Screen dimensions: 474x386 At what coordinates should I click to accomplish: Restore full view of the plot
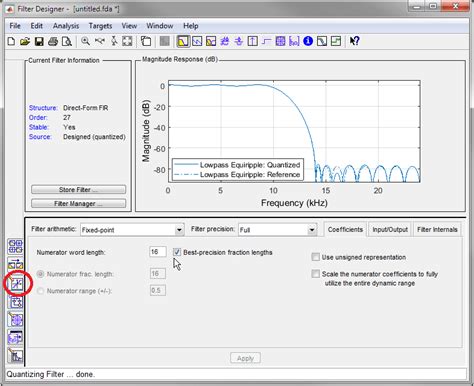point(127,41)
